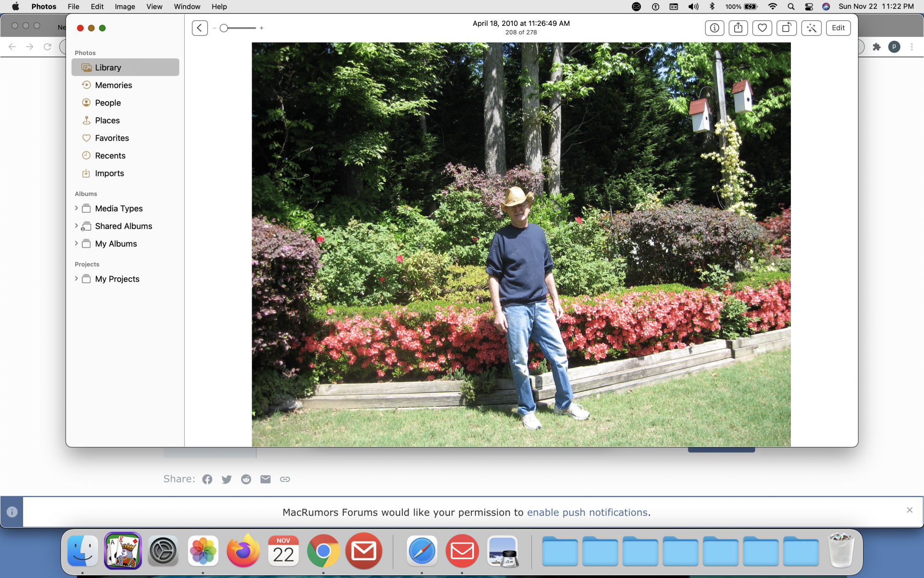Click the zoom slider handle
Viewport: 924px width, 578px height.
pyautogui.click(x=224, y=28)
